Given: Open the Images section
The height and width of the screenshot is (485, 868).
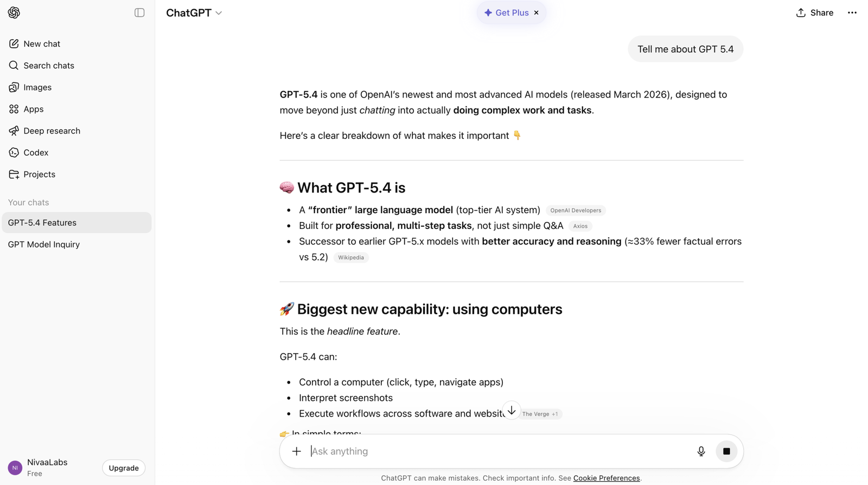Looking at the screenshot, I should 37,87.
